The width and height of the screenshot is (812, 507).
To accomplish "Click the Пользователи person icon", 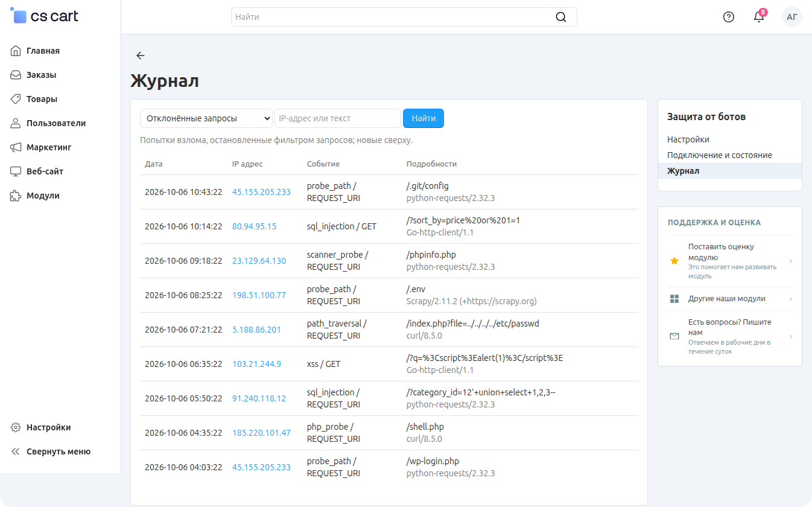I will click(x=16, y=123).
